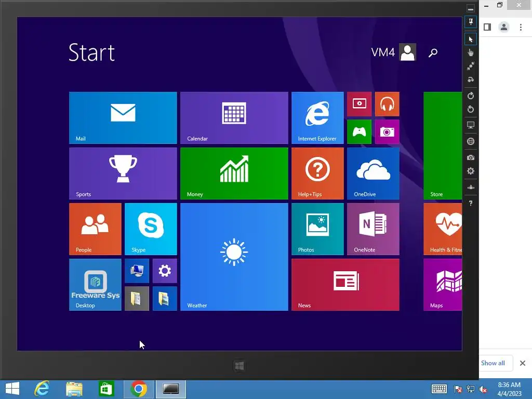Image resolution: width=532 pixels, height=399 pixels.
Task: Restore down the Chrome window
Action: click(x=500, y=5)
